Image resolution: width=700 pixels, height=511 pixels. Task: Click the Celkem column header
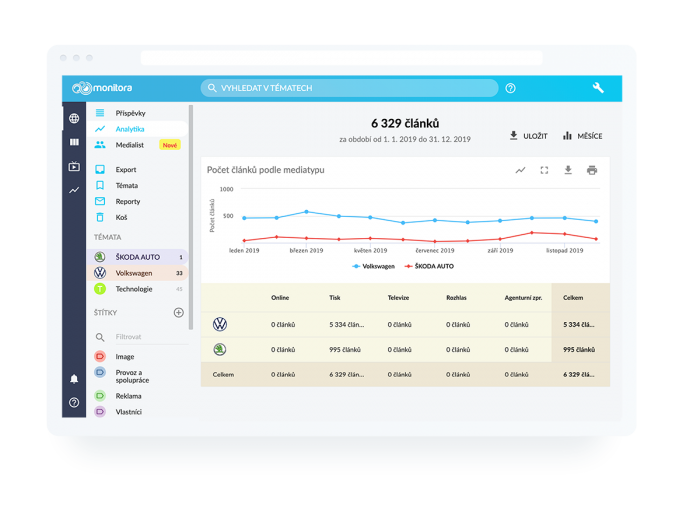(573, 298)
